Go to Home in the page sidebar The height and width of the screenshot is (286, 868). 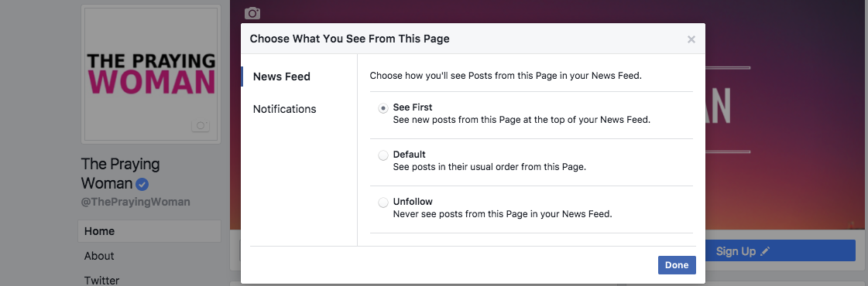(x=149, y=231)
